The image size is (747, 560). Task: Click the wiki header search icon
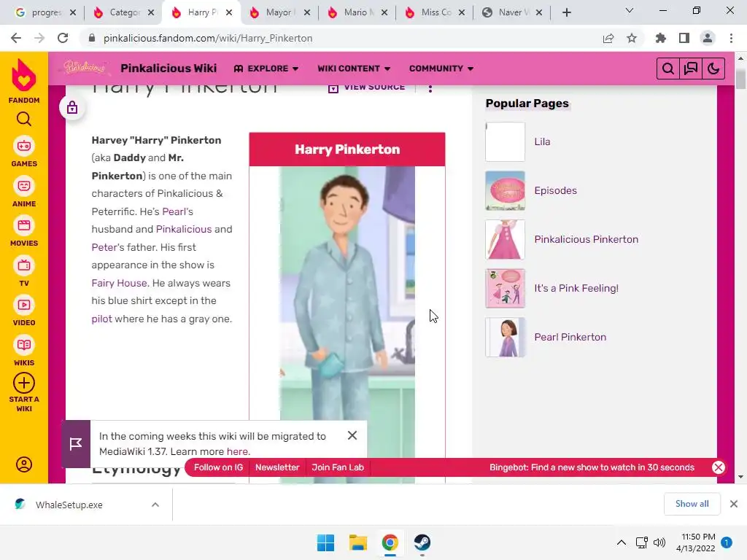tap(668, 69)
